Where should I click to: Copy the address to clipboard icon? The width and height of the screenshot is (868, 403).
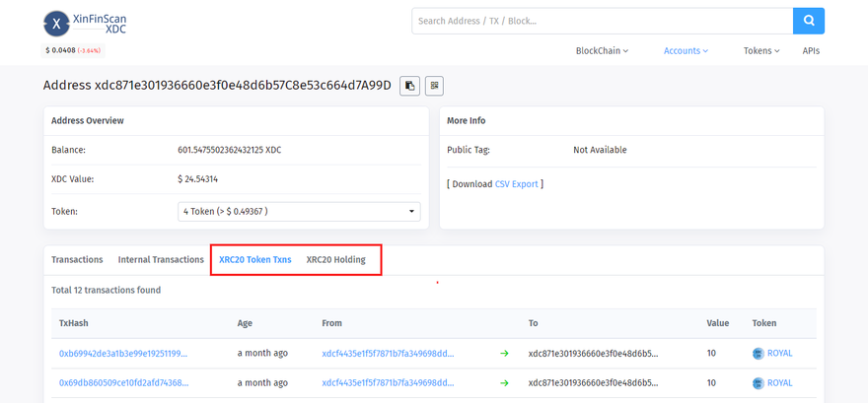(409, 86)
